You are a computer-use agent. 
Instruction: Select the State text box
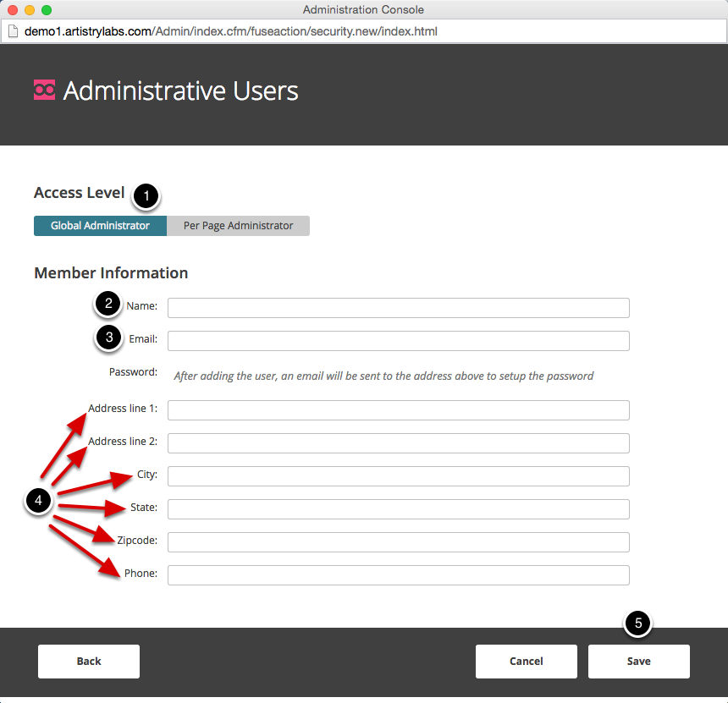pyautogui.click(x=399, y=509)
